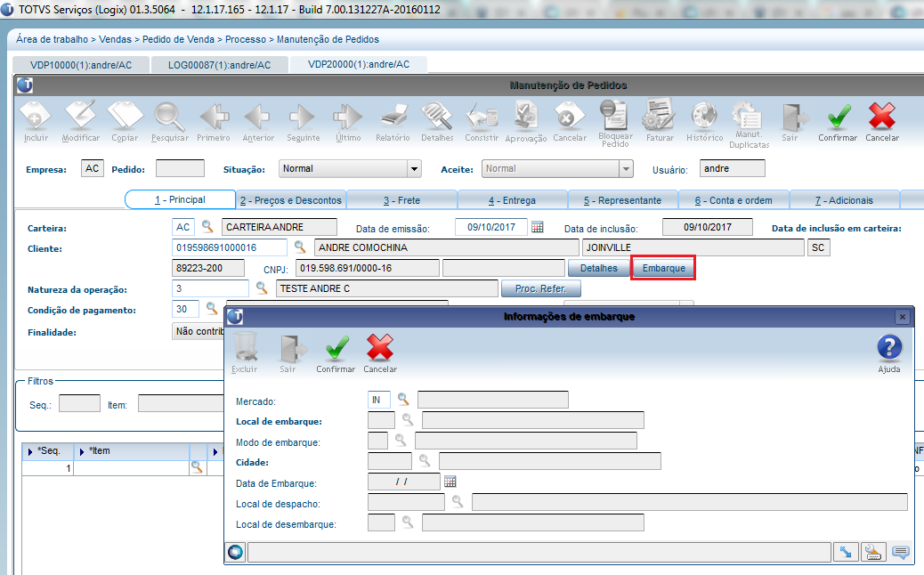Expand the Aceite dropdown
The height and width of the screenshot is (575, 924).
(x=626, y=168)
